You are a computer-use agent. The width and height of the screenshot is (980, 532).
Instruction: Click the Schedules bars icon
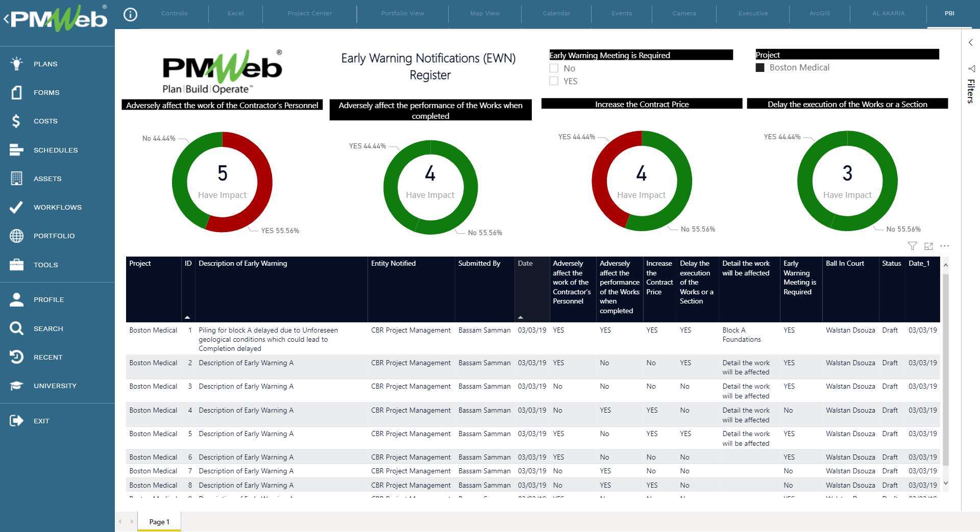click(16, 150)
